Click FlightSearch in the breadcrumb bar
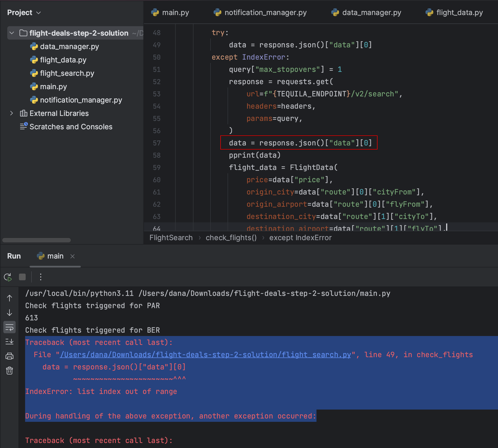The image size is (498, 448). pyautogui.click(x=171, y=238)
